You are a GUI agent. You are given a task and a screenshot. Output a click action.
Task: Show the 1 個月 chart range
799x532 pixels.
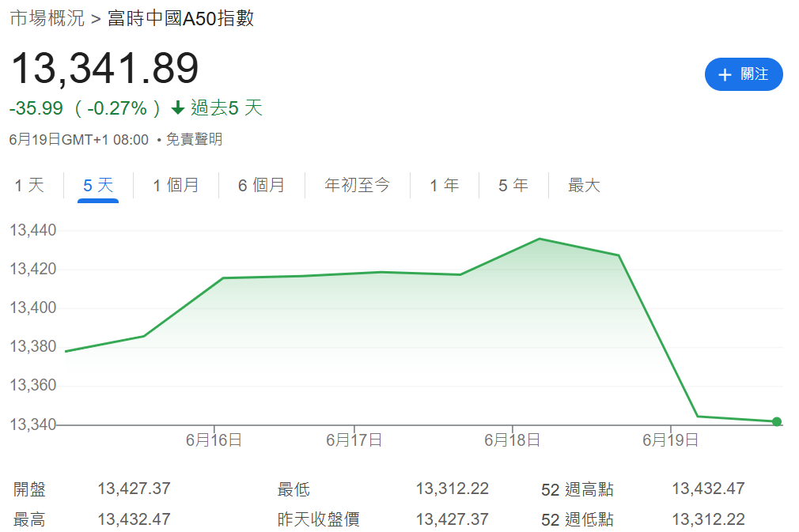176,185
